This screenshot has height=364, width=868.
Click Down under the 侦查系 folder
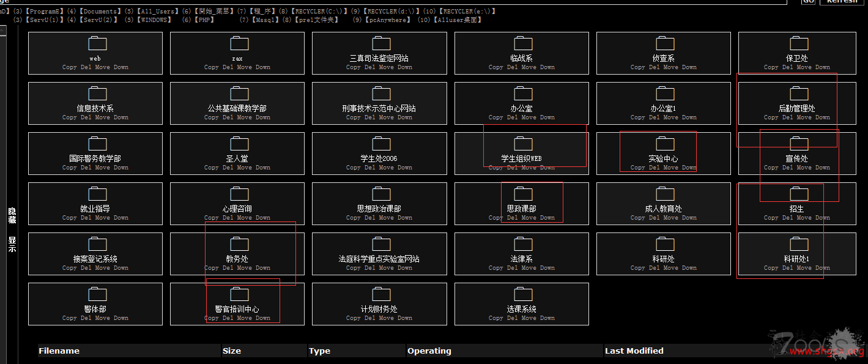(x=689, y=67)
